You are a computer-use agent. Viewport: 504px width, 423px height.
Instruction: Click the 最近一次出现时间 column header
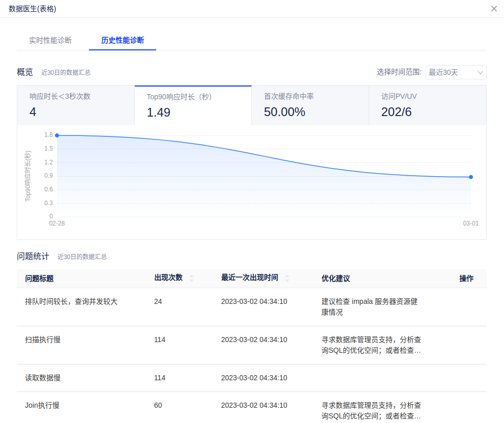pyautogui.click(x=249, y=278)
